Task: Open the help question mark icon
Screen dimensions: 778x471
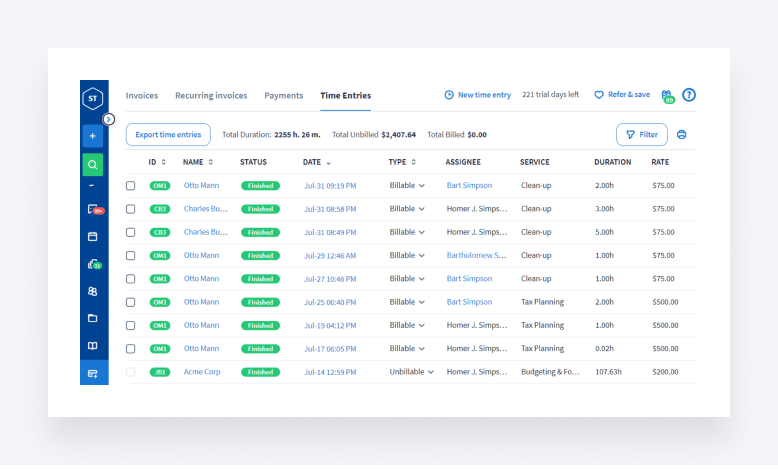Action: point(688,95)
